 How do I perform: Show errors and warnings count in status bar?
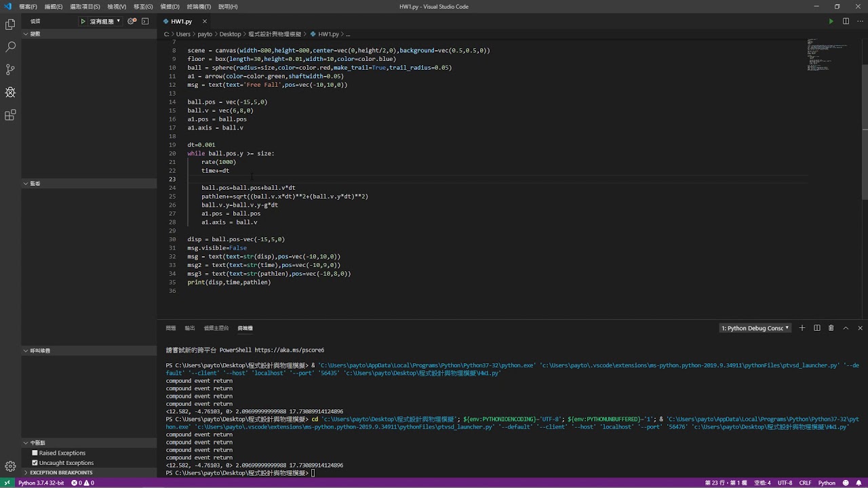83,483
